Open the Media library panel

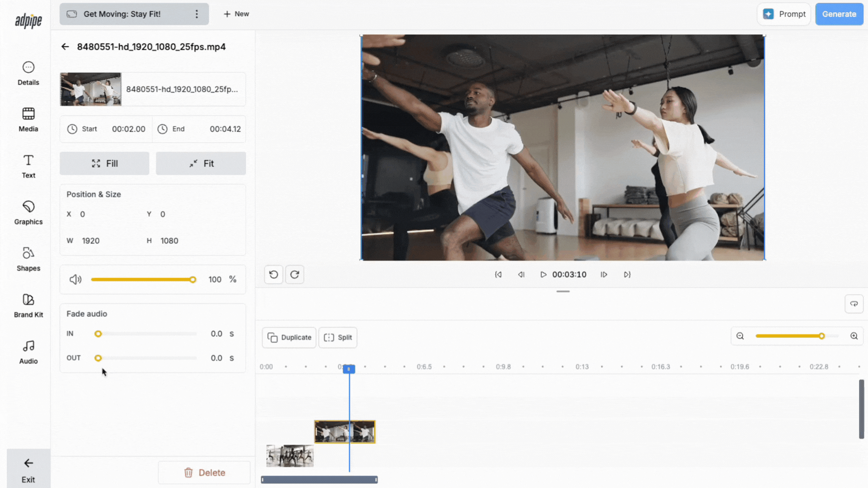click(x=28, y=120)
